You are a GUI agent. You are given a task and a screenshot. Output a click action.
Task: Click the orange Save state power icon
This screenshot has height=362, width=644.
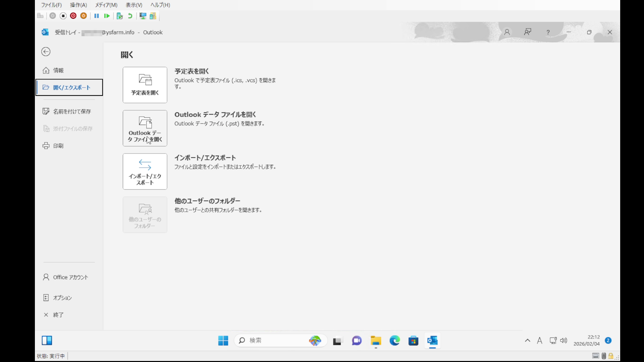click(x=84, y=16)
